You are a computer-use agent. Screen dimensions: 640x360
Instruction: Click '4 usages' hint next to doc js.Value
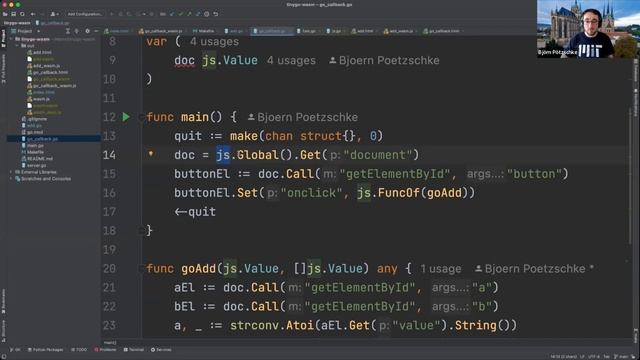291,60
